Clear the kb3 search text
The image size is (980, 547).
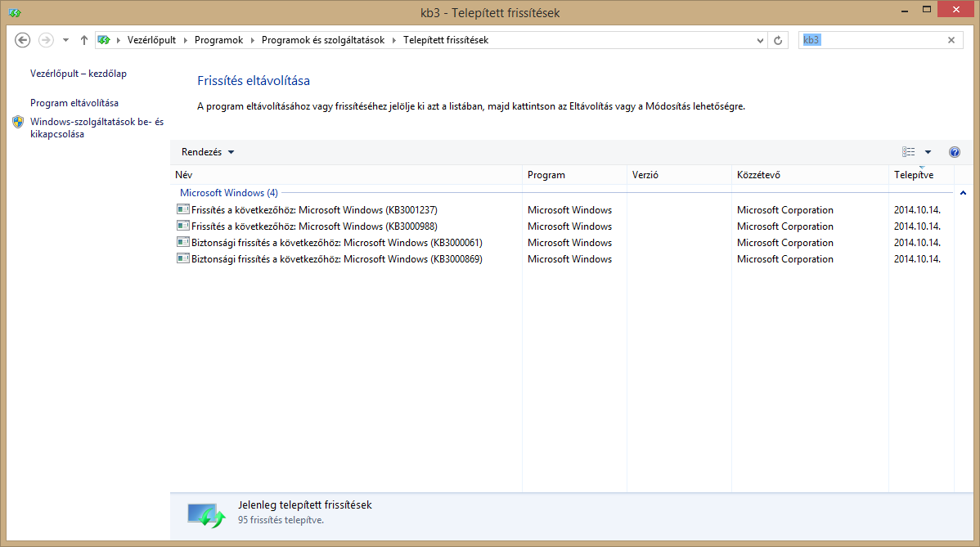point(951,40)
